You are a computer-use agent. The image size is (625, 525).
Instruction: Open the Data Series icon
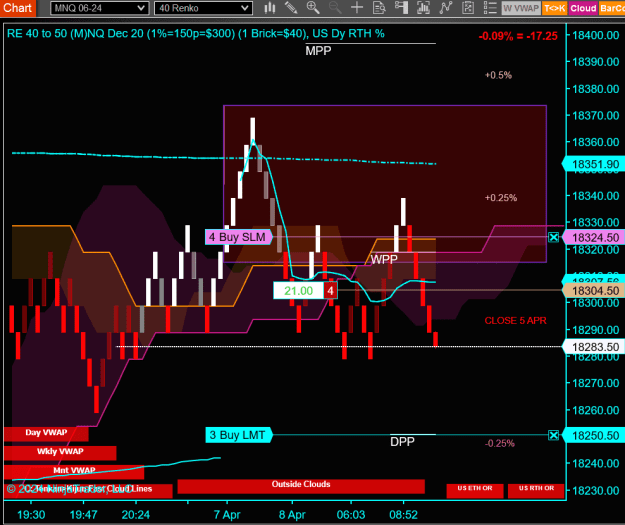(423, 8)
